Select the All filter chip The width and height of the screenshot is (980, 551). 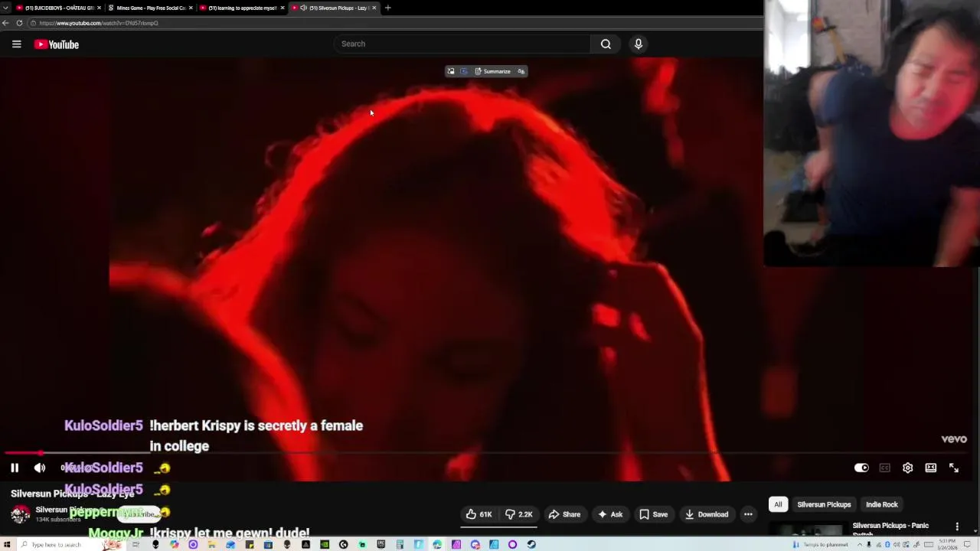(x=778, y=504)
